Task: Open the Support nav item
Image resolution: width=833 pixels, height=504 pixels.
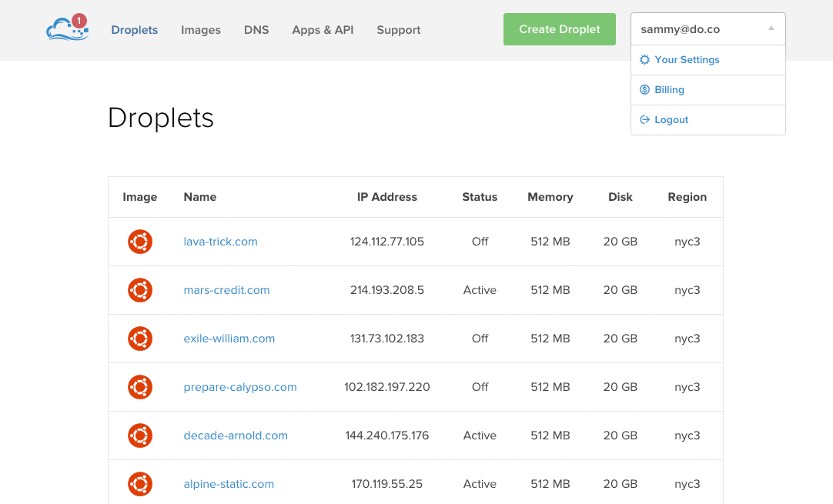Action: pyautogui.click(x=399, y=30)
